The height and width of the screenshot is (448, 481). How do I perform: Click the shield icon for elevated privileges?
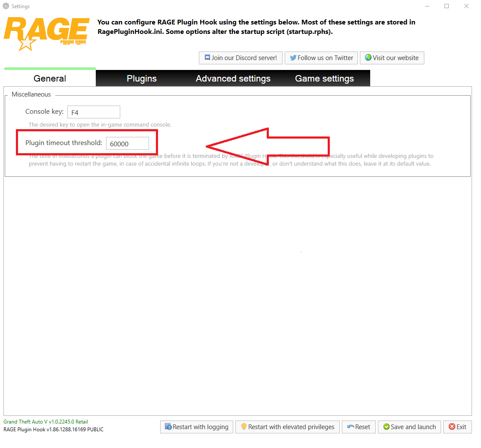pyautogui.click(x=244, y=427)
